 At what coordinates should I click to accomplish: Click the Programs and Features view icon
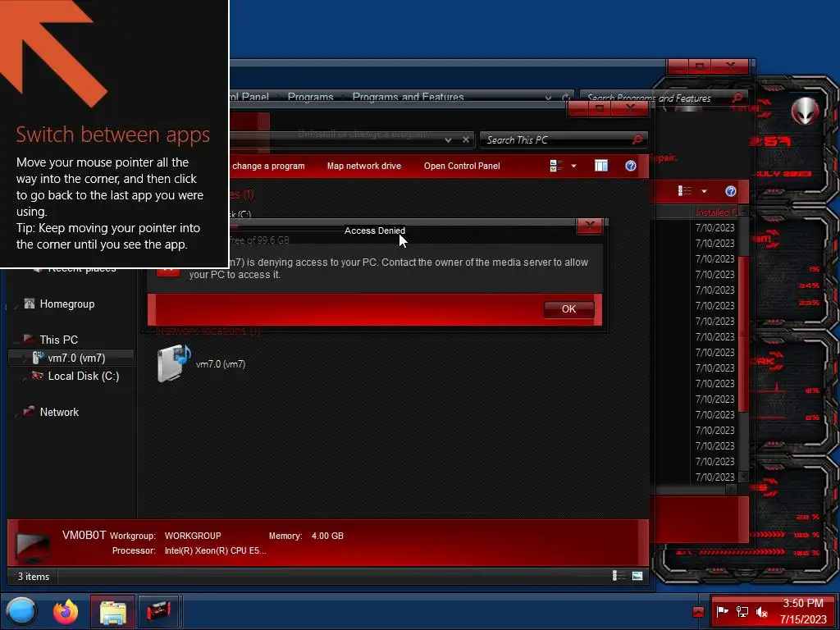click(x=685, y=191)
